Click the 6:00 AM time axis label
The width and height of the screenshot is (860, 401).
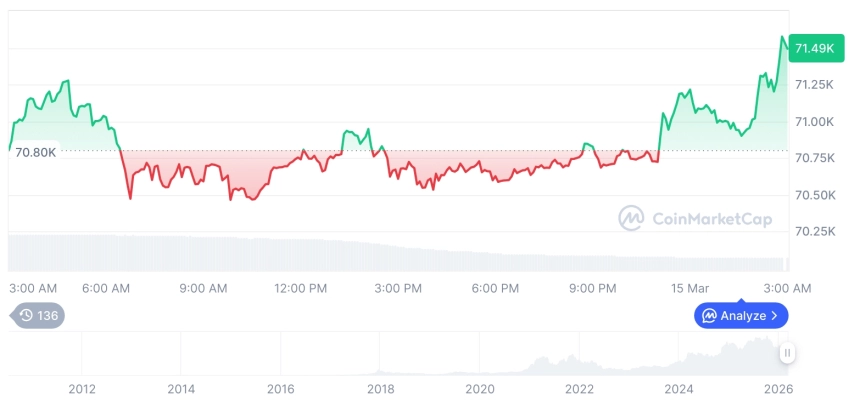coord(106,288)
